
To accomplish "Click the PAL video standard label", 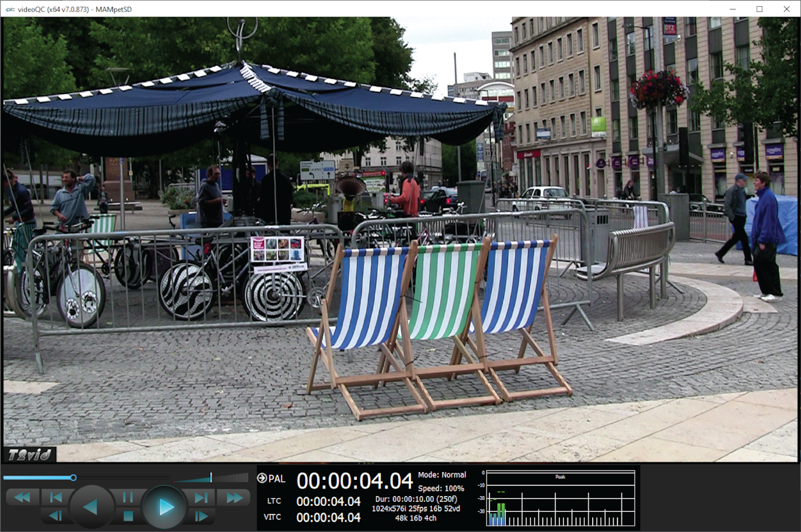I will (277, 478).
